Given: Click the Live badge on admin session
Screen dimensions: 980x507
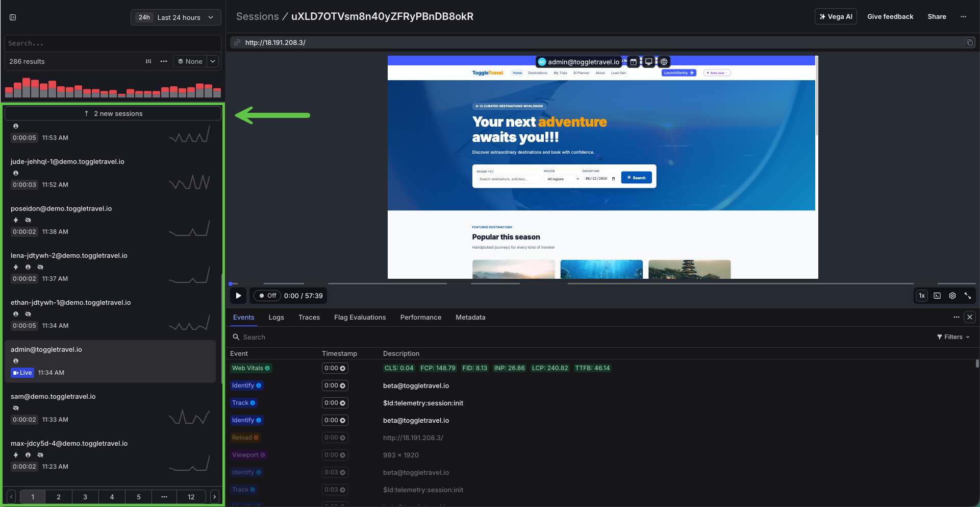Looking at the screenshot, I should pos(22,373).
